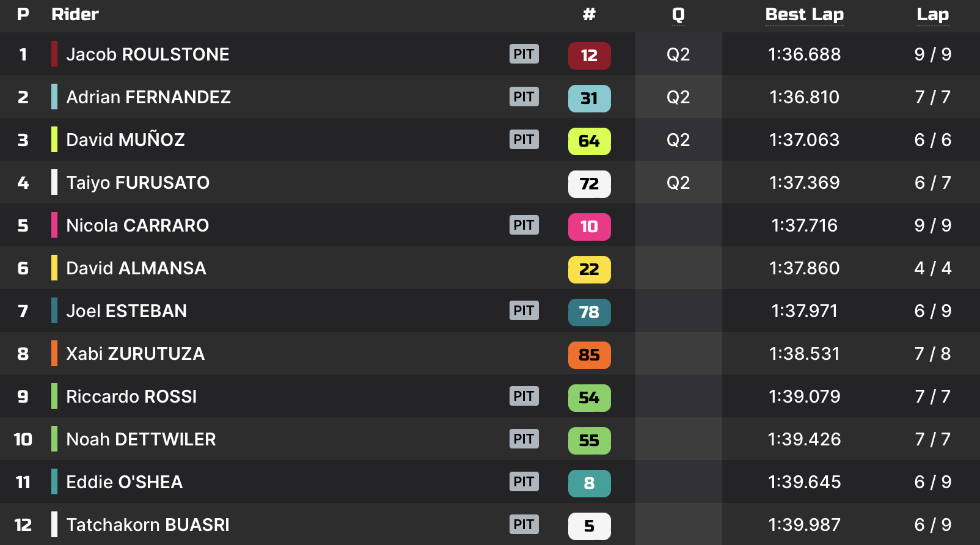The width and height of the screenshot is (980, 545).
Task: Click Noah DETTWILER's rider name
Action: 141,439
